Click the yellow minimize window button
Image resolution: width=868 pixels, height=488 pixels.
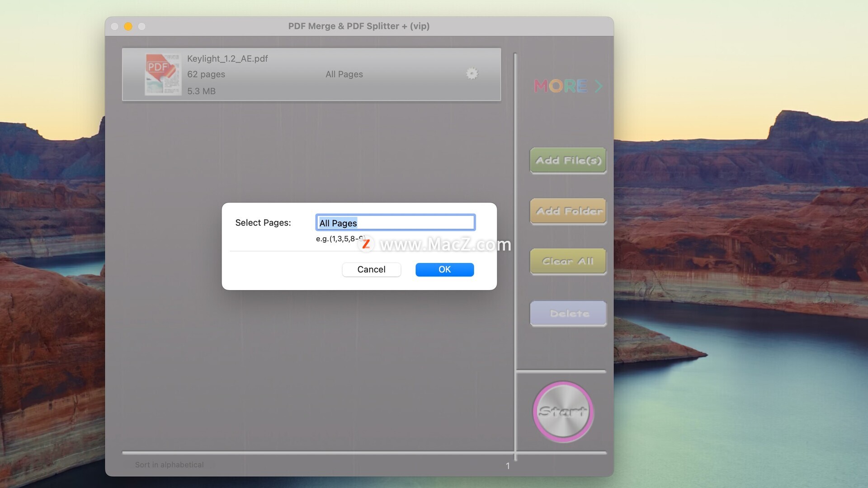coord(128,26)
